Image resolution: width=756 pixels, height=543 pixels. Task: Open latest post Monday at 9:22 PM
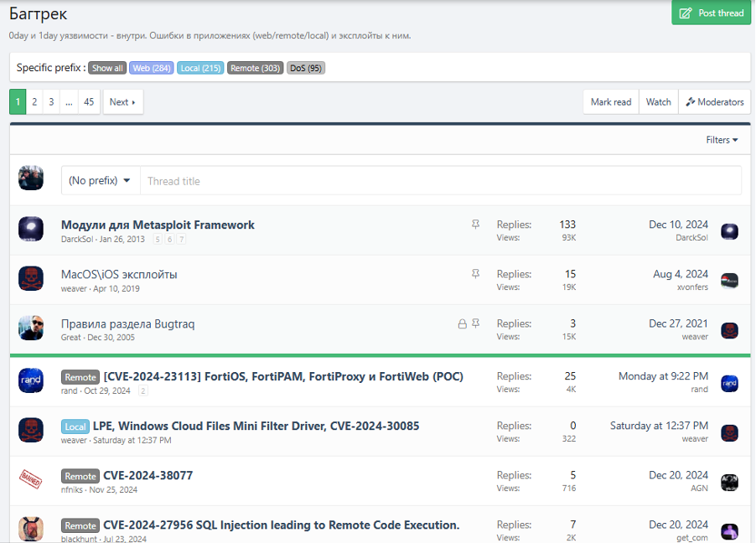[664, 375]
